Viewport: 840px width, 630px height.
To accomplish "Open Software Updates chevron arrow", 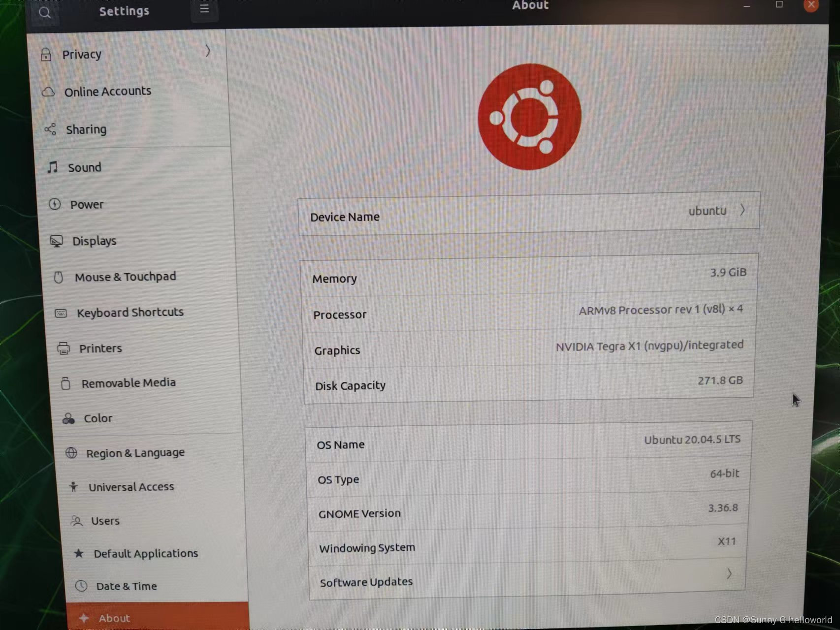I will point(729,573).
